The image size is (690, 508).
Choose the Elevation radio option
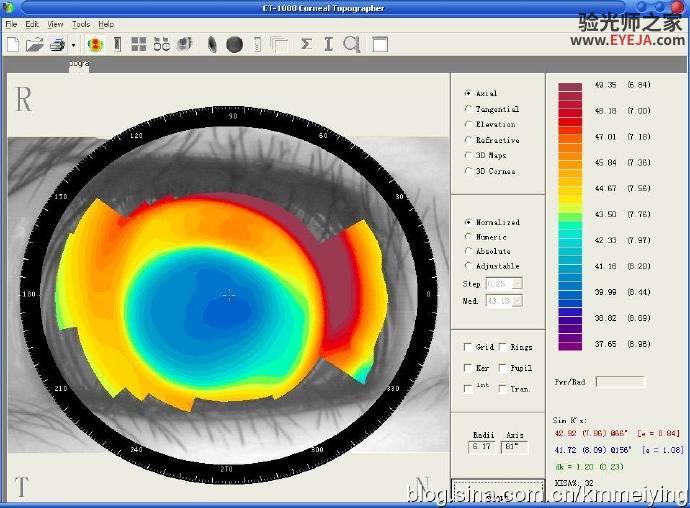pyautogui.click(x=469, y=124)
